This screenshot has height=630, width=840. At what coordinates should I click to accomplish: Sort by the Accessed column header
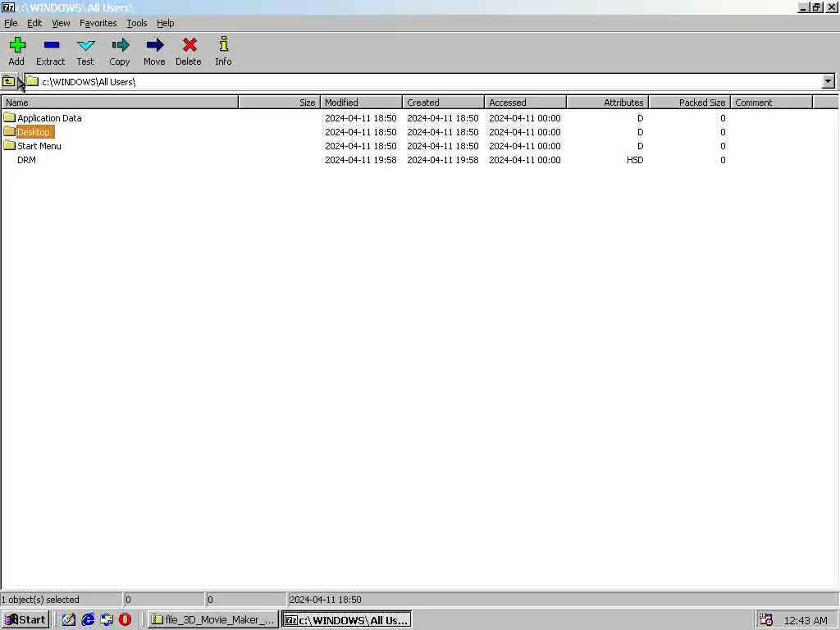click(525, 103)
